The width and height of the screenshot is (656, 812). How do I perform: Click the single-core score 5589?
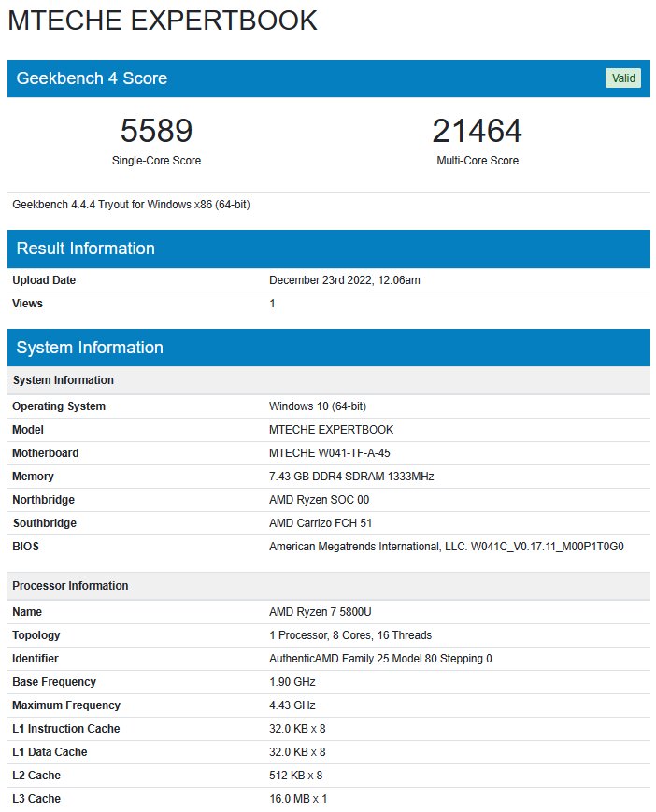click(156, 131)
